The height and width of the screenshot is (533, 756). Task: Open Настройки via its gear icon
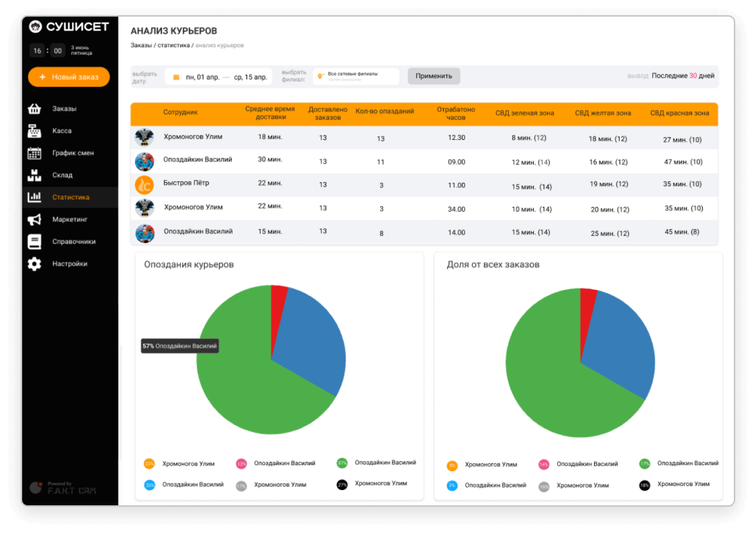click(34, 264)
